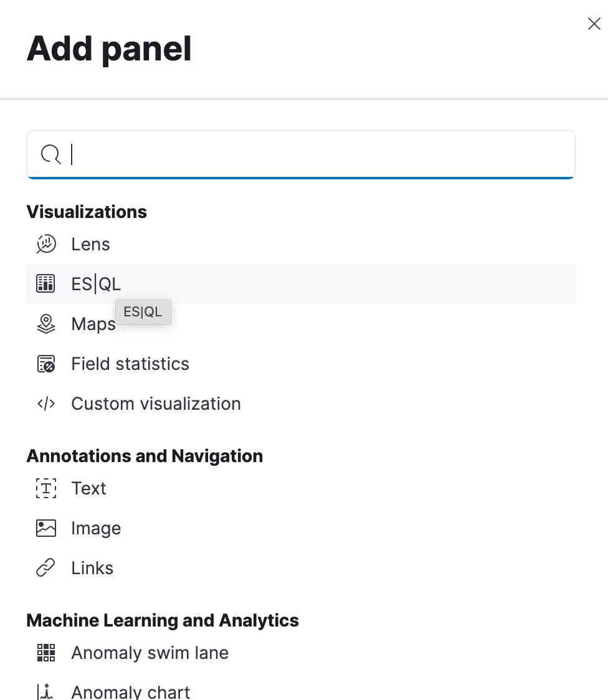608x700 pixels.
Task: Select the Anomaly swim lane grid icon
Action: (46, 653)
